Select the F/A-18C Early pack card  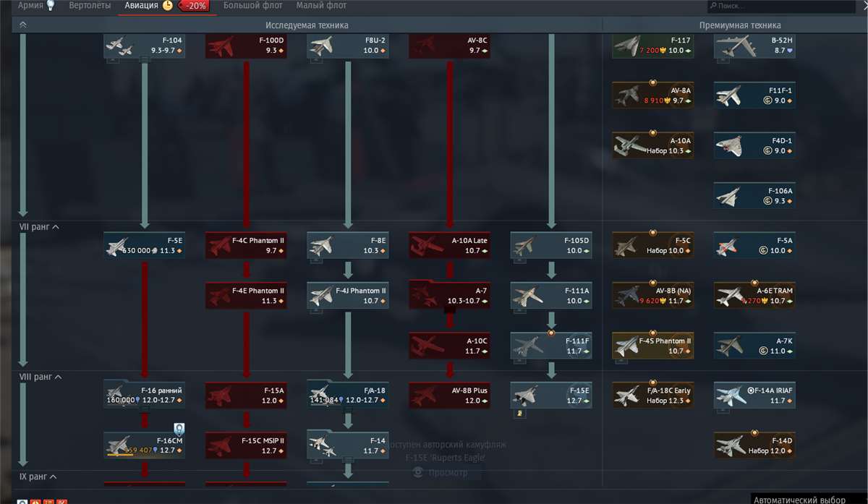[653, 395]
